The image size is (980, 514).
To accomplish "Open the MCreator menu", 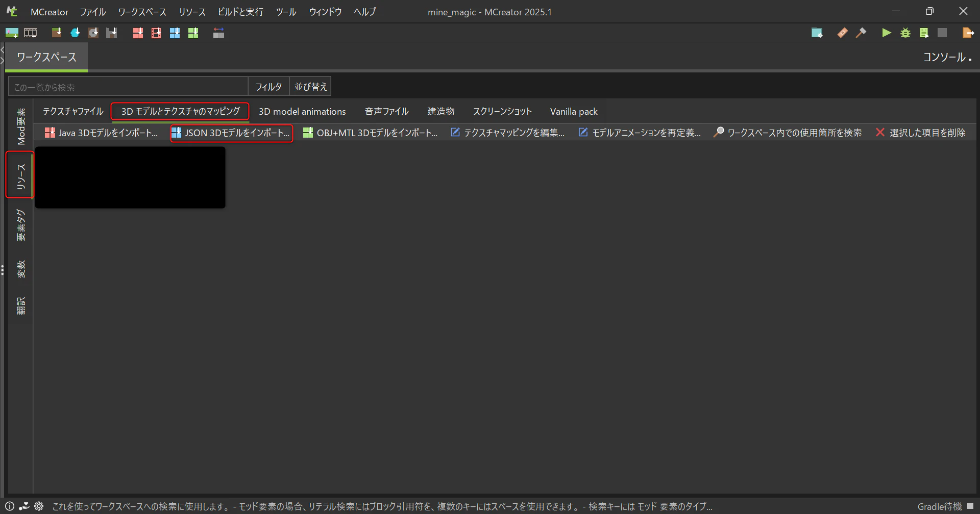I will click(x=50, y=12).
